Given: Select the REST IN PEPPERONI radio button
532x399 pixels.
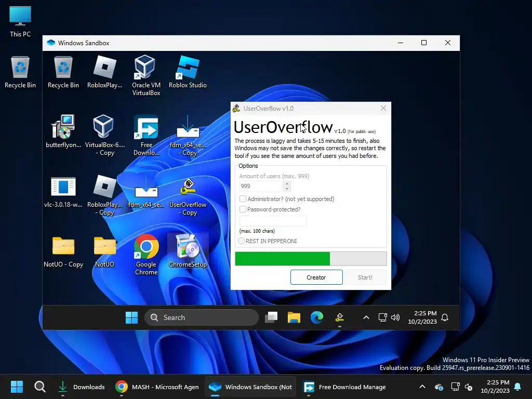Looking at the screenshot, I should coord(241,241).
